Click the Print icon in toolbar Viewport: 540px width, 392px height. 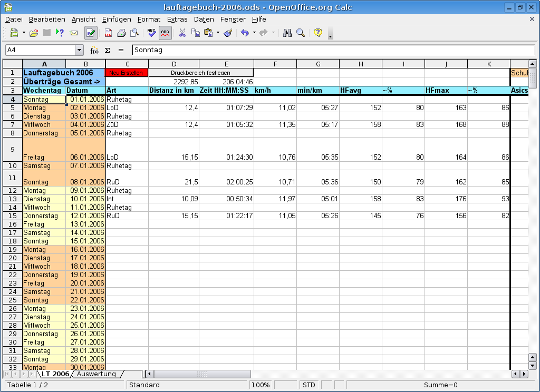coord(121,33)
